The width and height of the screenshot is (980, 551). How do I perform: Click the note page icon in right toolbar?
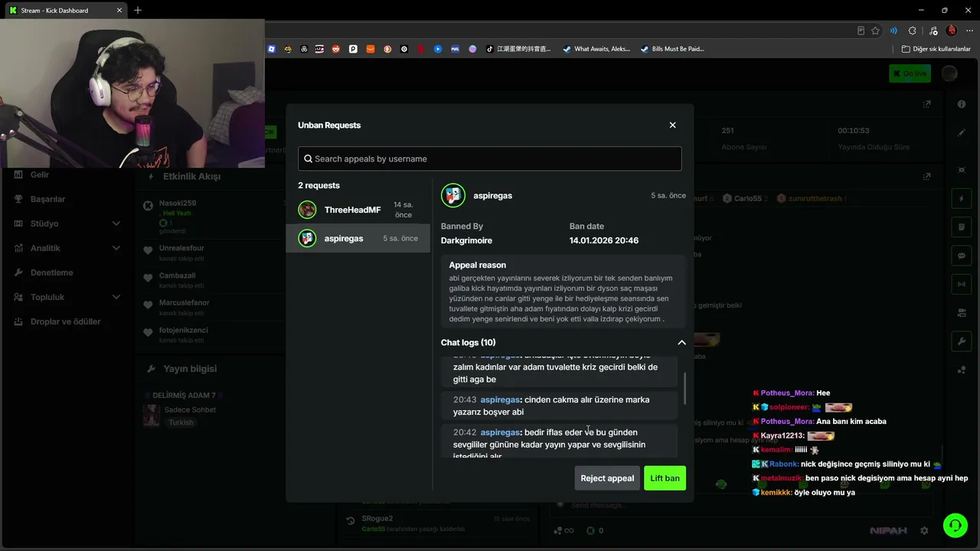coord(962,227)
